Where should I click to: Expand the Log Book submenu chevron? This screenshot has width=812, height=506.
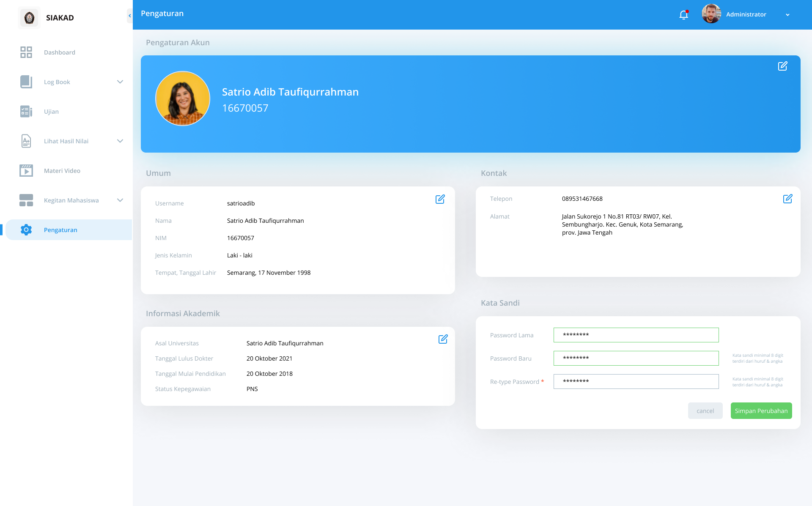pos(120,82)
